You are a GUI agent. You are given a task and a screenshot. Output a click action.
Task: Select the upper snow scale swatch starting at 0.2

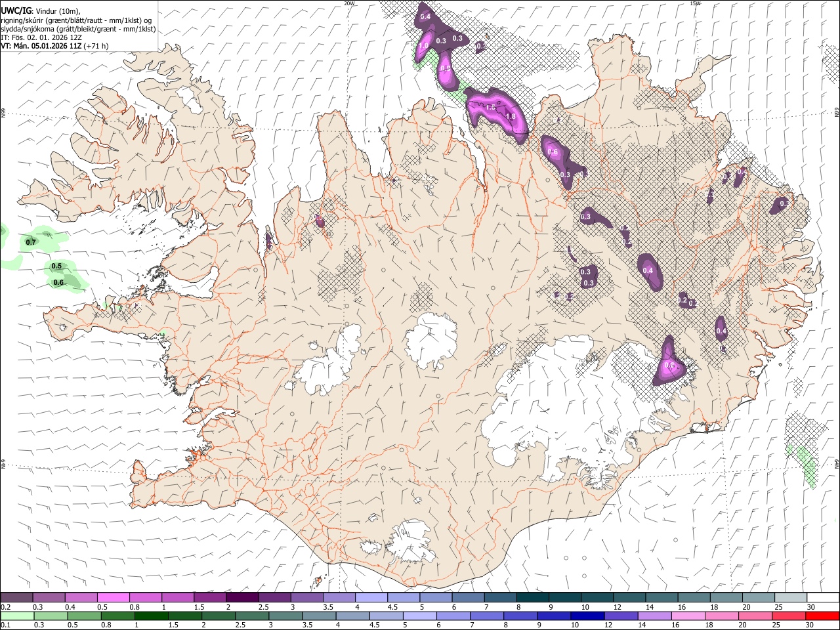pyautogui.click(x=16, y=598)
